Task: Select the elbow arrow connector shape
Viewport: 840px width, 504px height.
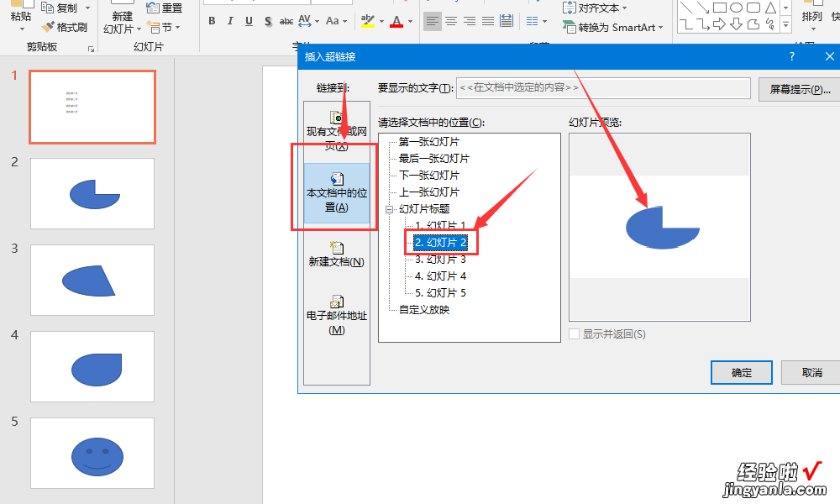Action: point(703,24)
